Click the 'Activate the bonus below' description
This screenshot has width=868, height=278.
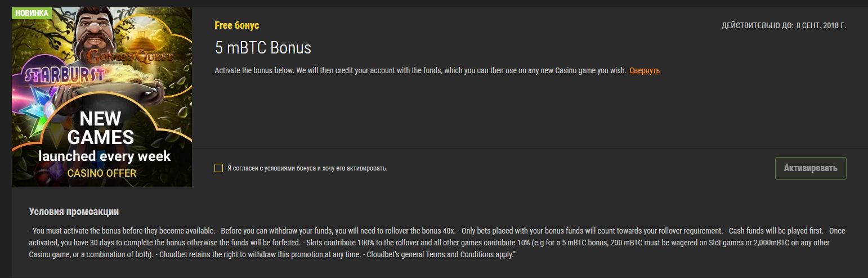(420, 71)
